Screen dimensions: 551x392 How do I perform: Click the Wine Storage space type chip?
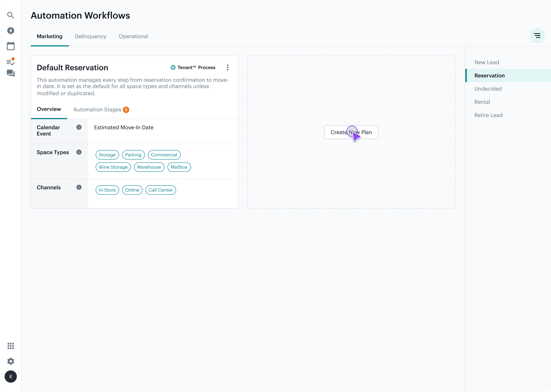point(113,167)
